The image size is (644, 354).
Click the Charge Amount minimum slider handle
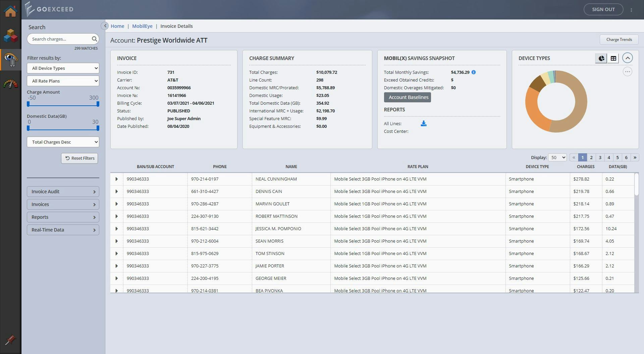point(28,104)
